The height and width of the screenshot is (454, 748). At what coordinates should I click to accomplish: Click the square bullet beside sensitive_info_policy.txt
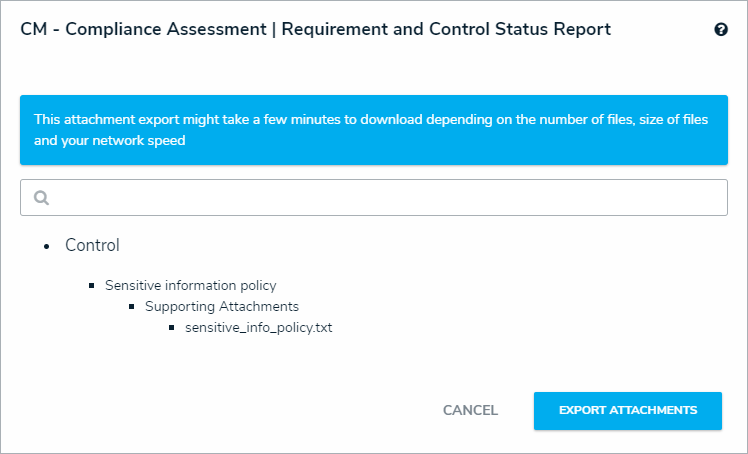pos(173,327)
